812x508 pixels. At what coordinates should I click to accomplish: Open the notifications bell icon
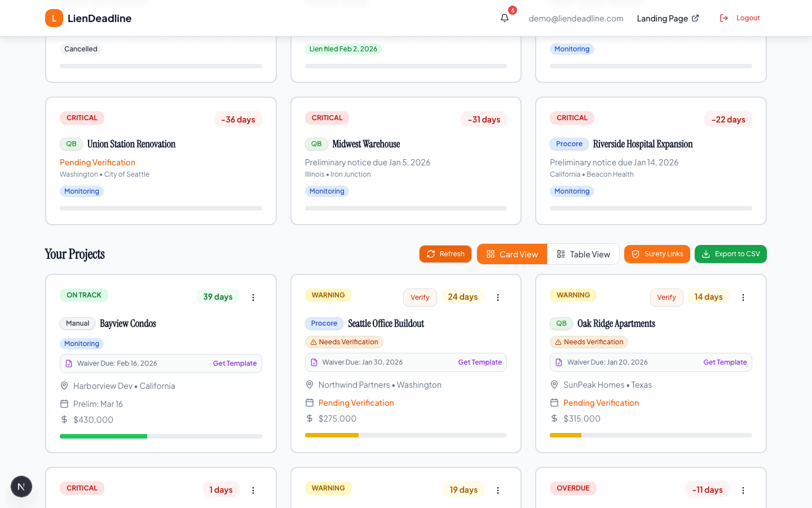(x=505, y=18)
